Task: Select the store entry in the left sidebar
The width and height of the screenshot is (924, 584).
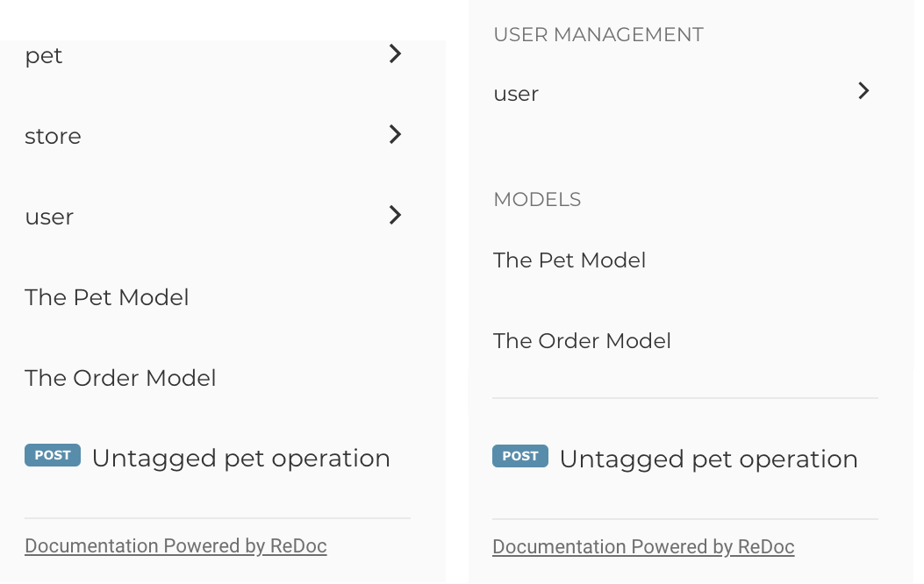Action: point(53,136)
